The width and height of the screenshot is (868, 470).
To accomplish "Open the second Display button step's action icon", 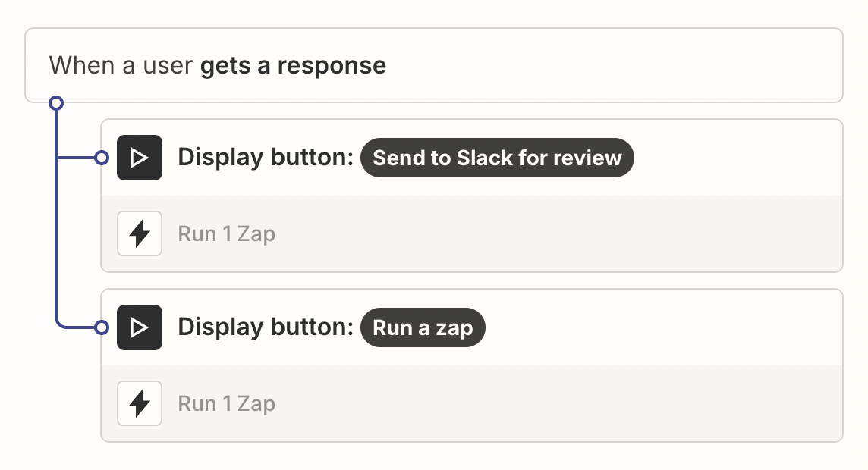I will (x=140, y=327).
